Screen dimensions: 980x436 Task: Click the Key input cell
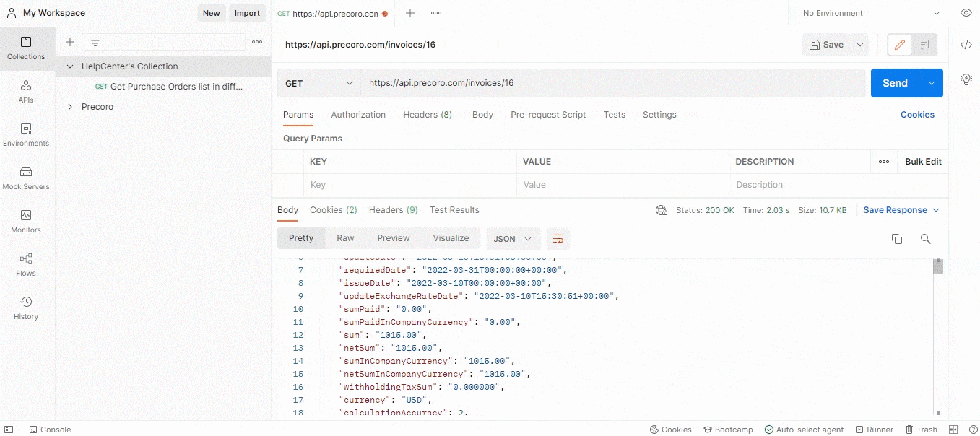tap(409, 185)
